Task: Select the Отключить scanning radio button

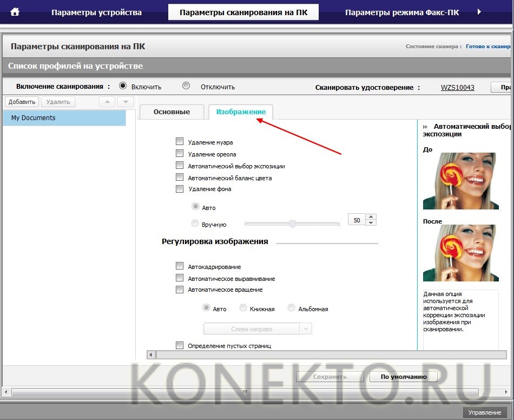Action: click(186, 86)
